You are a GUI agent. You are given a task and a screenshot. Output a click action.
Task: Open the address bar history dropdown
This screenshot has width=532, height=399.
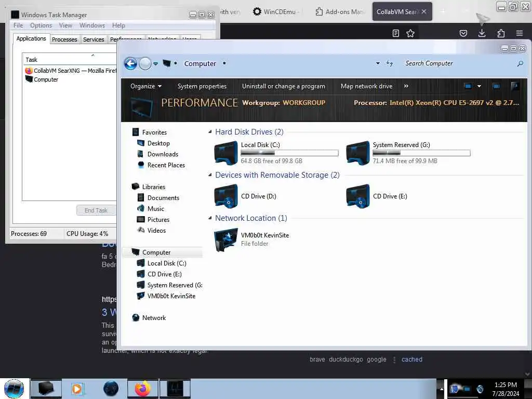378,63
